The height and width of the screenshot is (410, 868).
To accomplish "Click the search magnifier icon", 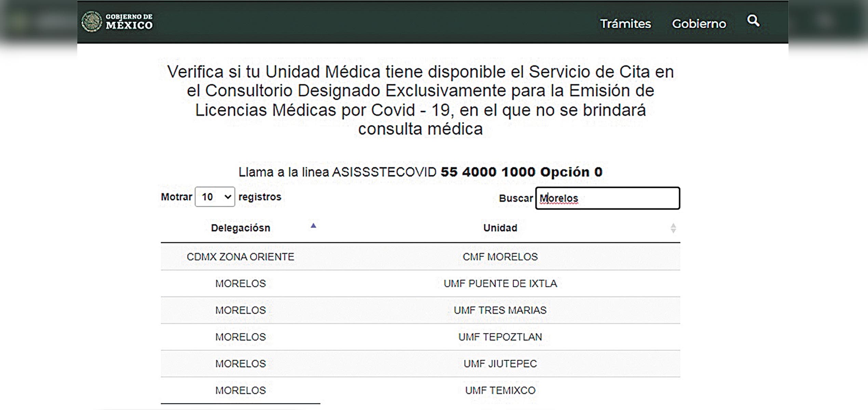I will [753, 21].
